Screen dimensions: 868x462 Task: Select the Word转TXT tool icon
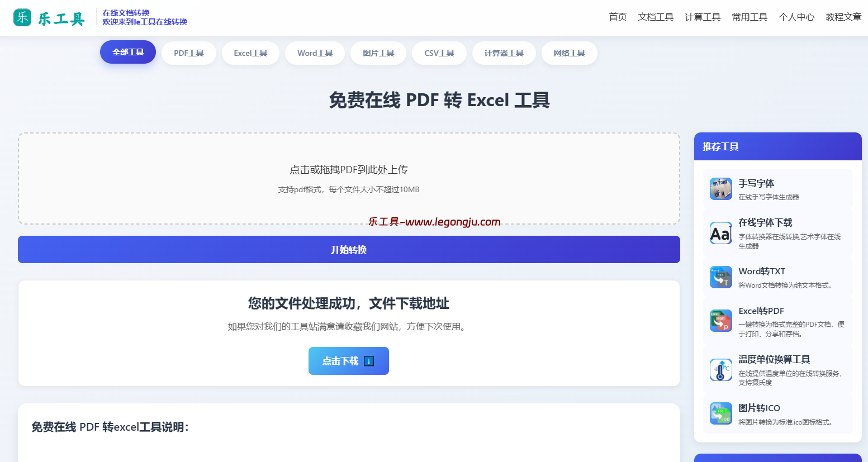[720, 277]
